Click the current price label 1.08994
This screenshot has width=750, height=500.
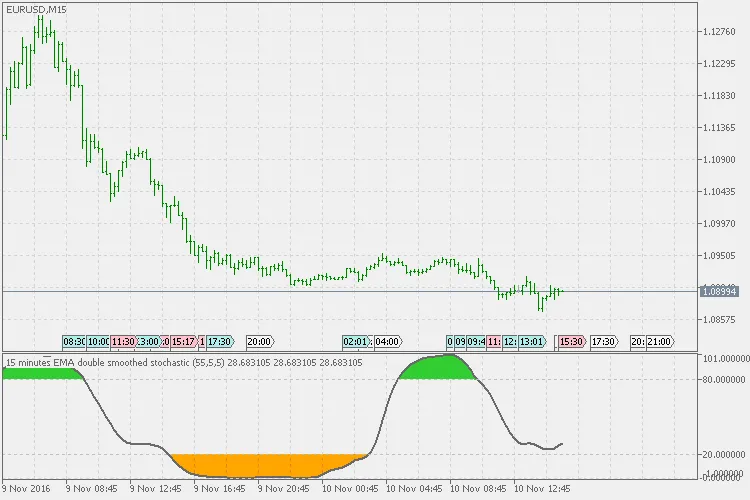pos(720,290)
